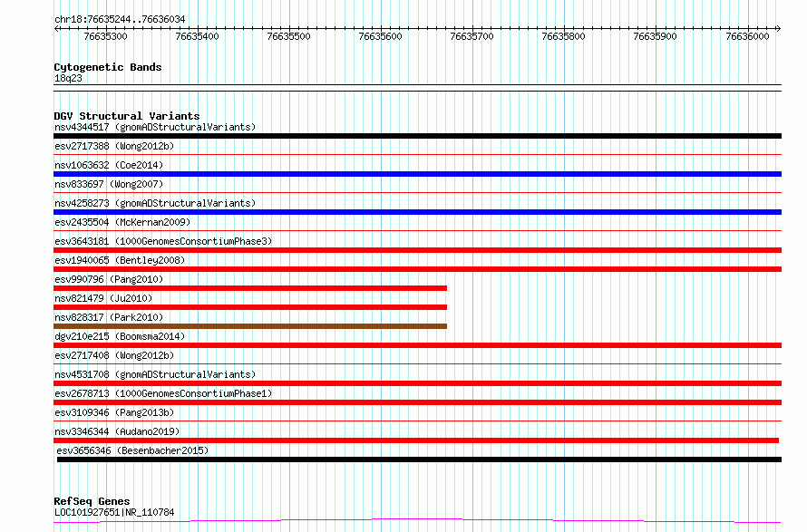
Task: Open variant nsv1063632 (Coe2014)
Action: click(109, 165)
